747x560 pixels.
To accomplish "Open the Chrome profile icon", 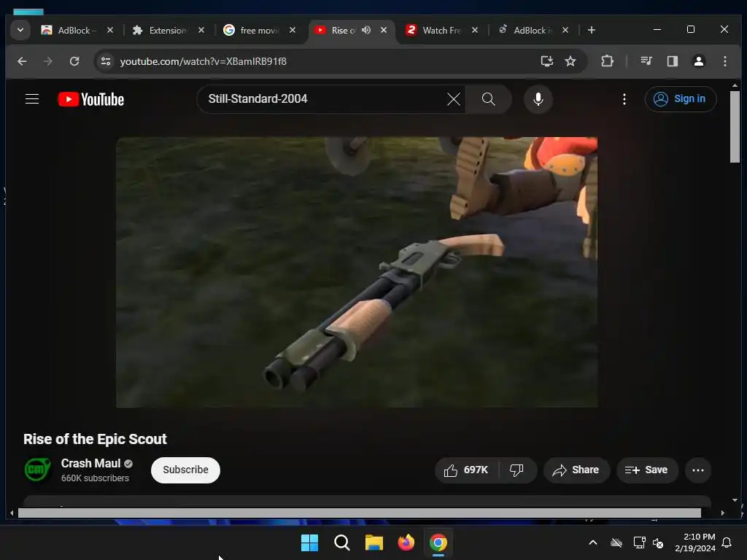I will pyautogui.click(x=698, y=61).
